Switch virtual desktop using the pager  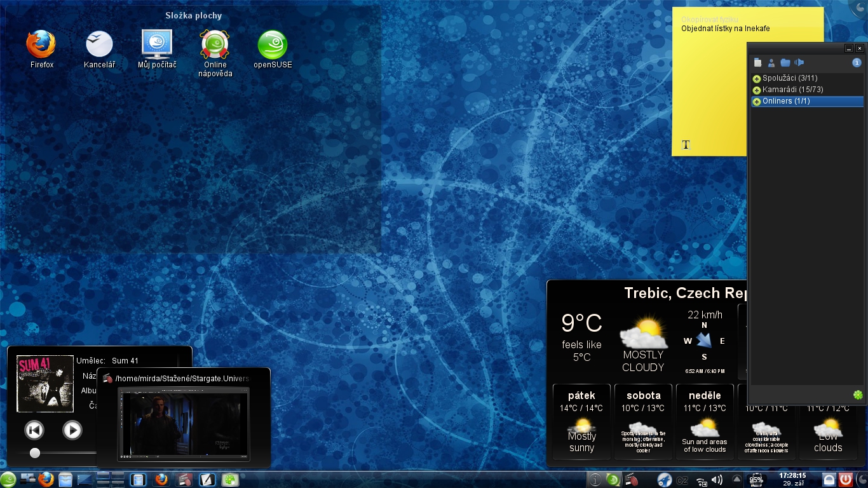pos(111,479)
